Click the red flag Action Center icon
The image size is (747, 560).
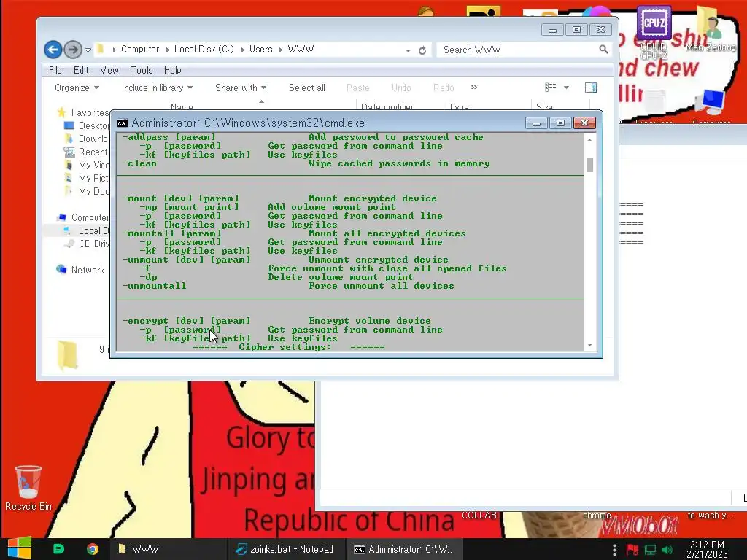point(632,550)
